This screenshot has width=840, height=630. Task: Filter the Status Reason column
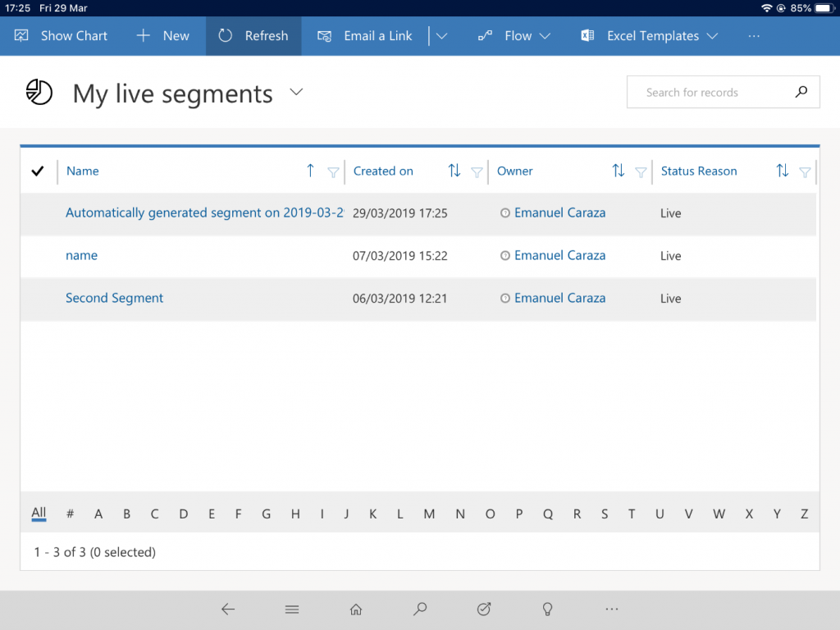(x=805, y=171)
